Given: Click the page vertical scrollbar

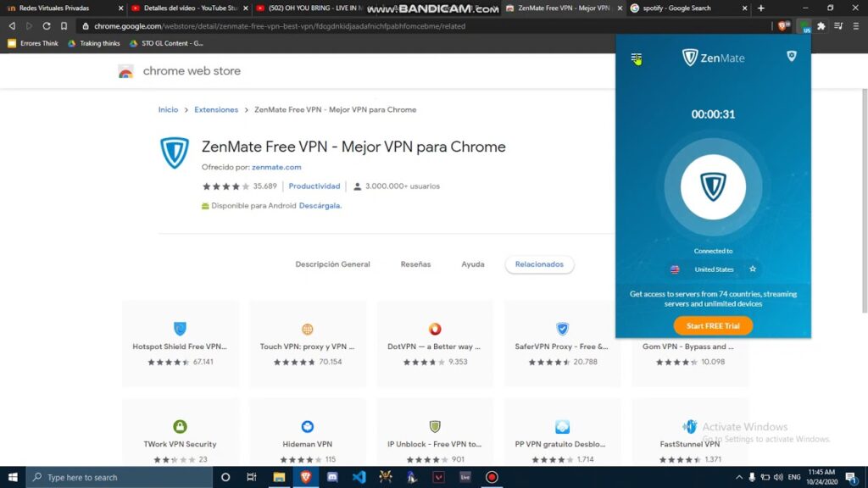Looking at the screenshot, I should tap(864, 200).
